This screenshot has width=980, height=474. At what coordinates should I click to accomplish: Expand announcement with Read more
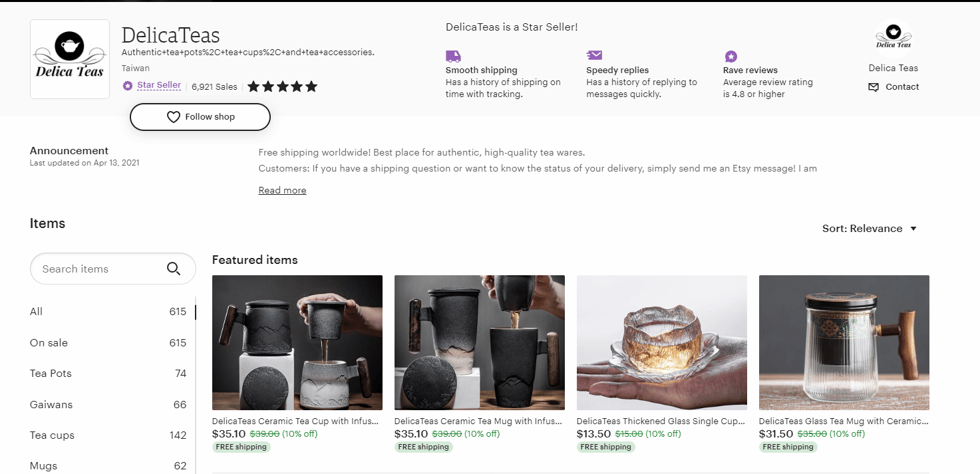point(282,190)
